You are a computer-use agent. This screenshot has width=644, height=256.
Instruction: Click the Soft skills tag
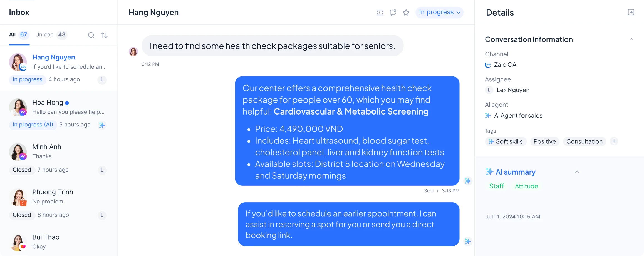(506, 141)
